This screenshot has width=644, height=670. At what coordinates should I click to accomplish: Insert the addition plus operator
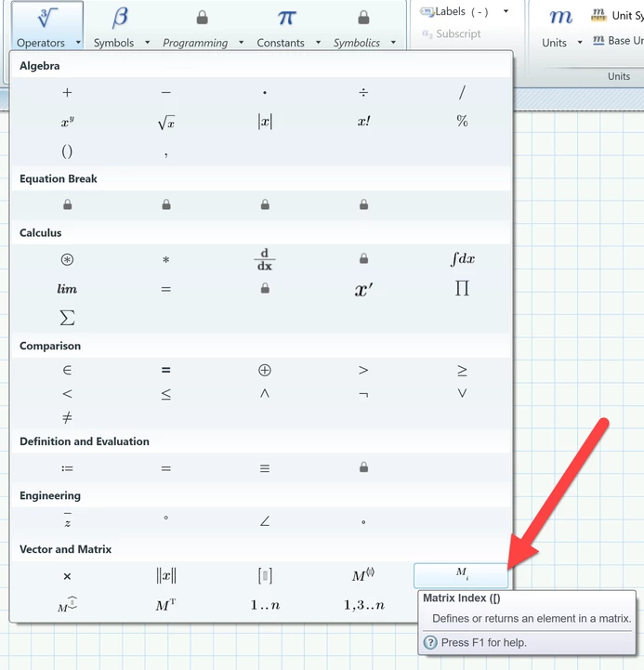pyautogui.click(x=67, y=92)
